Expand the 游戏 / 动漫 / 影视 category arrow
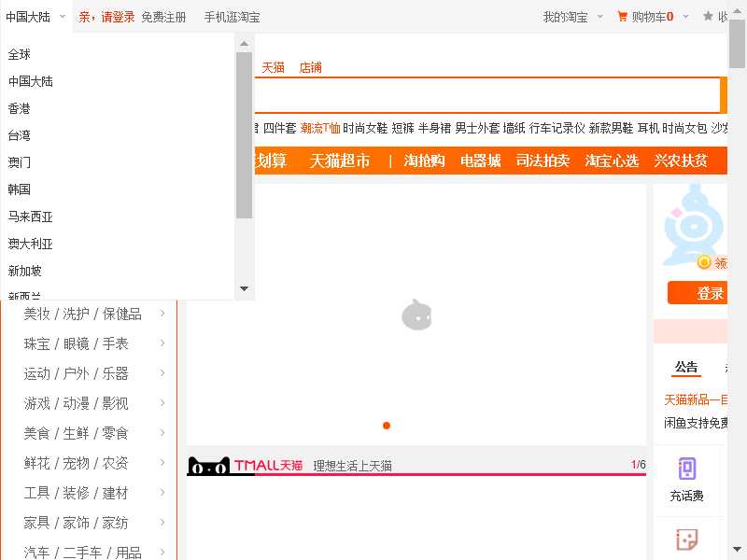Viewport: 747px width, 560px height. tap(162, 403)
